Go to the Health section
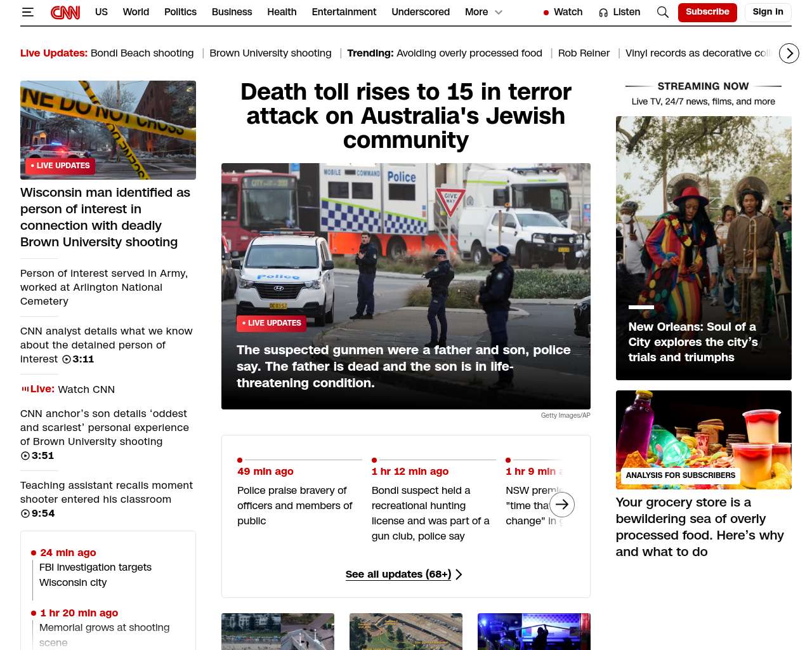 click(282, 12)
